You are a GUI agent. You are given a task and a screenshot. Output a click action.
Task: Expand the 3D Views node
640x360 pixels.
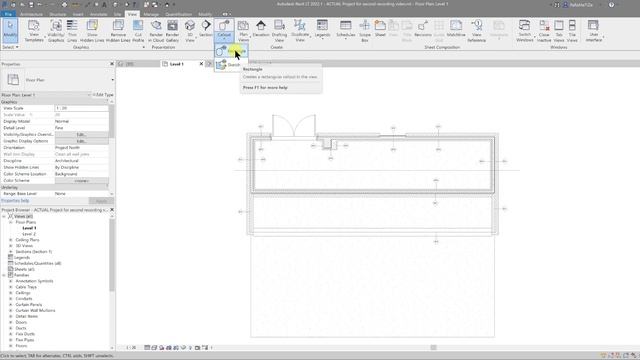pos(11,246)
